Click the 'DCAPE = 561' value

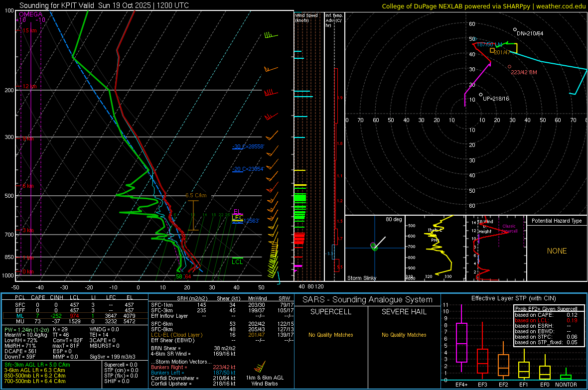coord(20,351)
